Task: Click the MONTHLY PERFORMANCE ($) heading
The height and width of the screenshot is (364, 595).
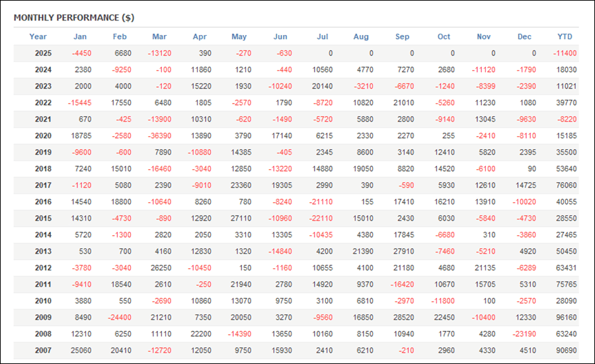Action: 74,18
